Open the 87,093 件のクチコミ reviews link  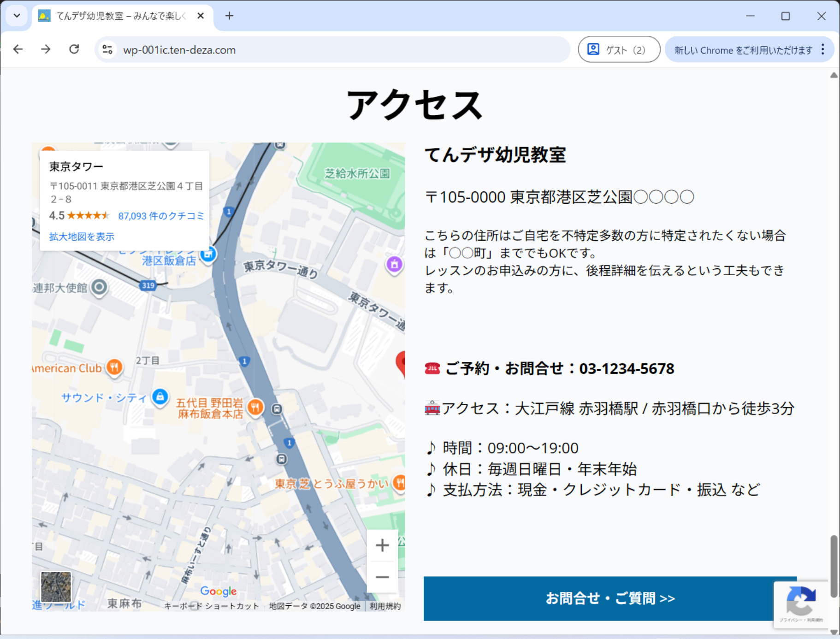(x=161, y=216)
